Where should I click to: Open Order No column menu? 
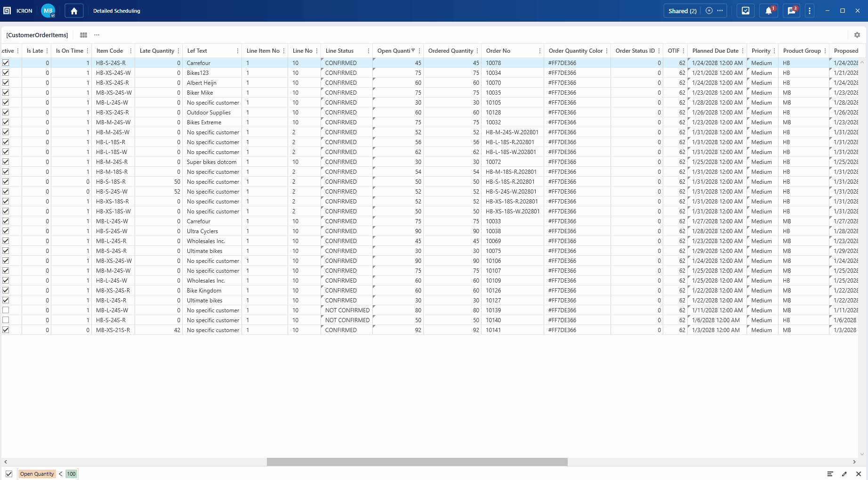(540, 51)
